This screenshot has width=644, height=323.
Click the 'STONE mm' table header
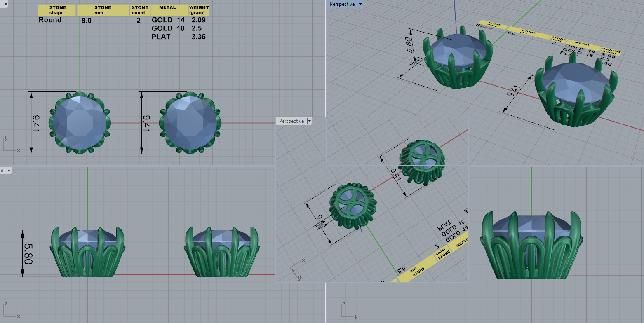click(x=103, y=10)
